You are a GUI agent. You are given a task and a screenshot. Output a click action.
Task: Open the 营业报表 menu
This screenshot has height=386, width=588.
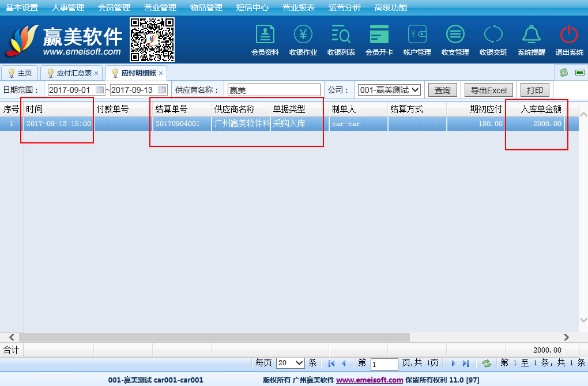[x=298, y=7]
